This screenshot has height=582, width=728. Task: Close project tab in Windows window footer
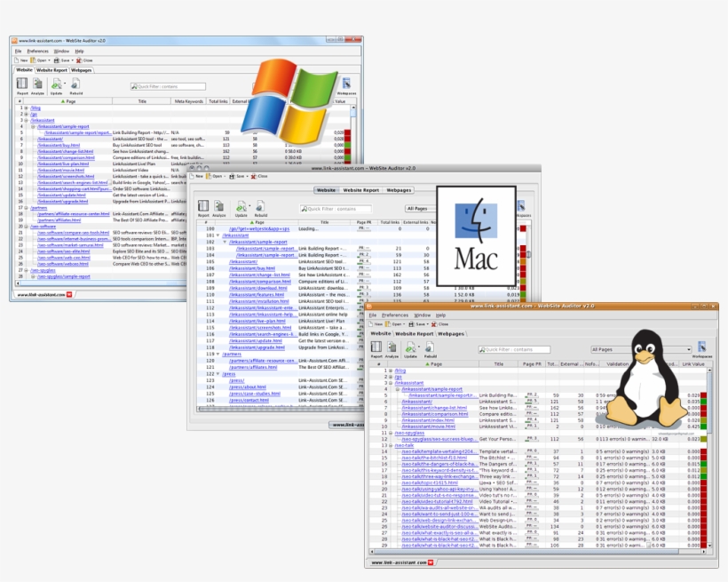[x=69, y=294]
